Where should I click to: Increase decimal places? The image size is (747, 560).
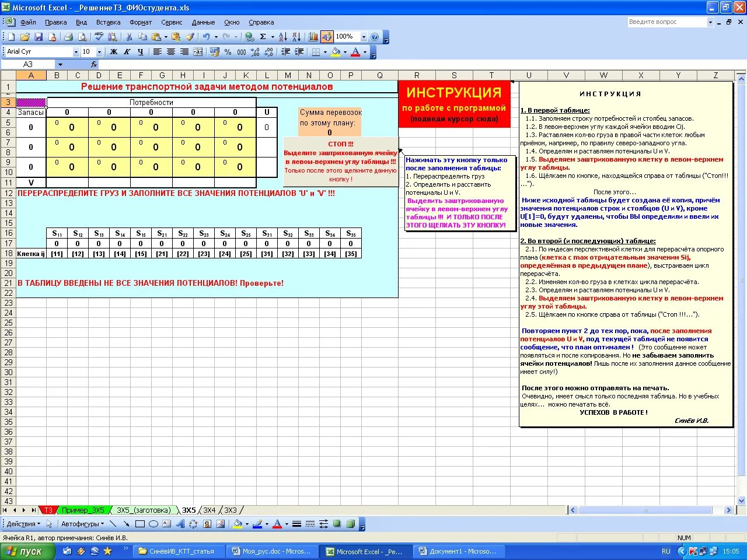[255, 52]
